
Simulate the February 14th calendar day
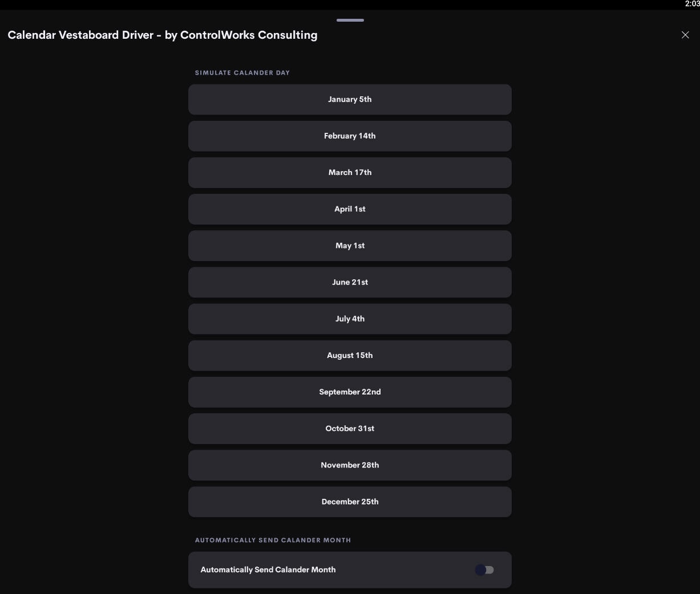pos(350,136)
